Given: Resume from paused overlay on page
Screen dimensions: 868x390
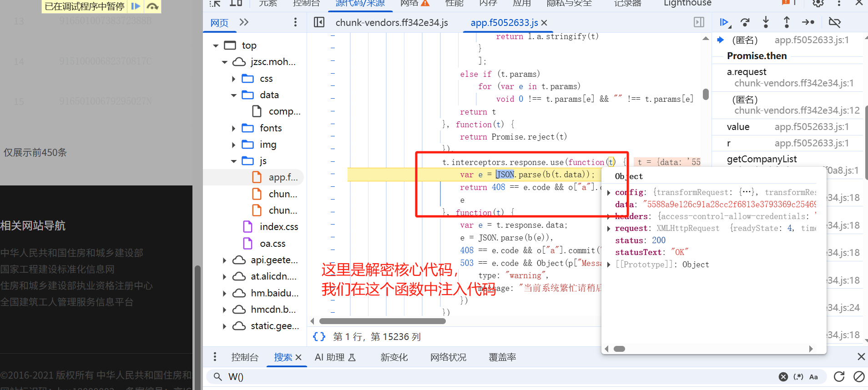Looking at the screenshot, I should pos(136,6).
